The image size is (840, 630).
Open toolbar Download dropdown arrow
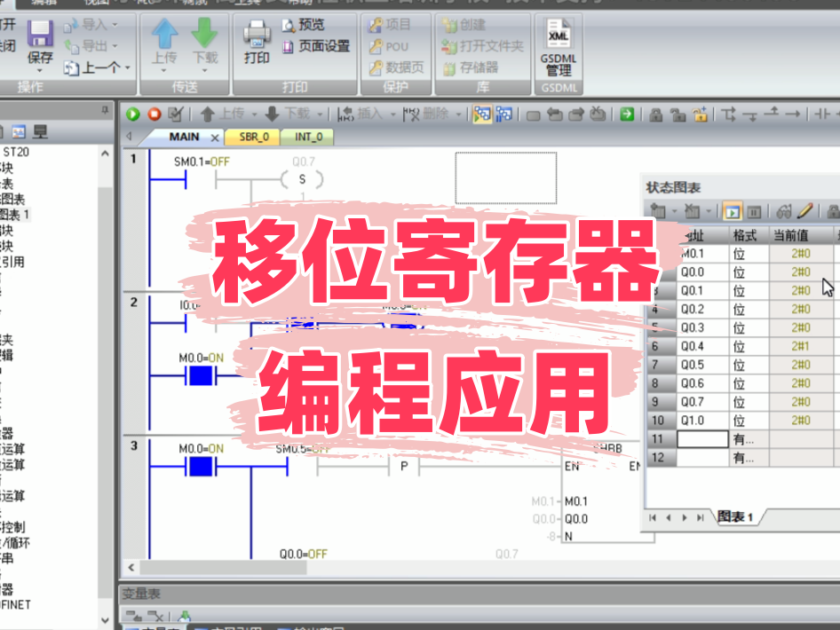[320, 114]
